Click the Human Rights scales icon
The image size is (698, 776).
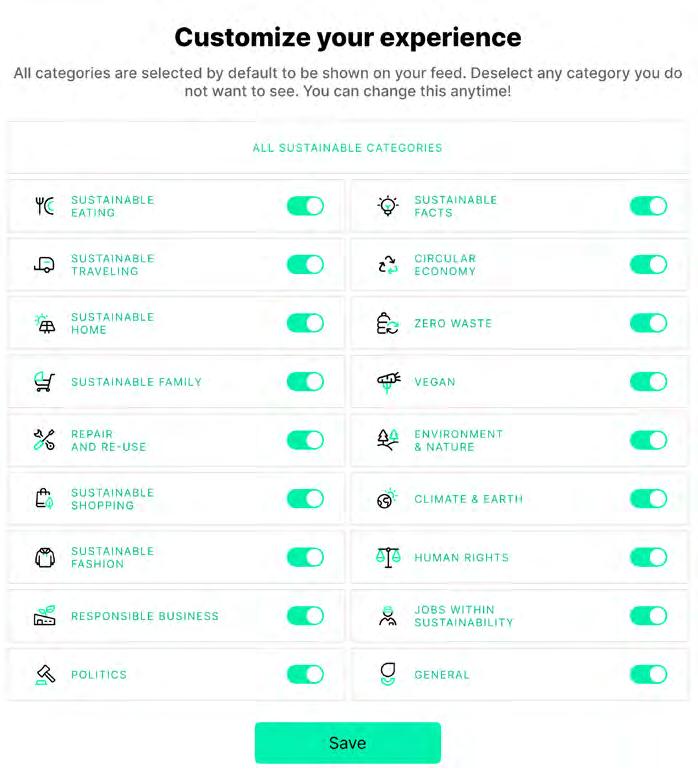point(387,557)
